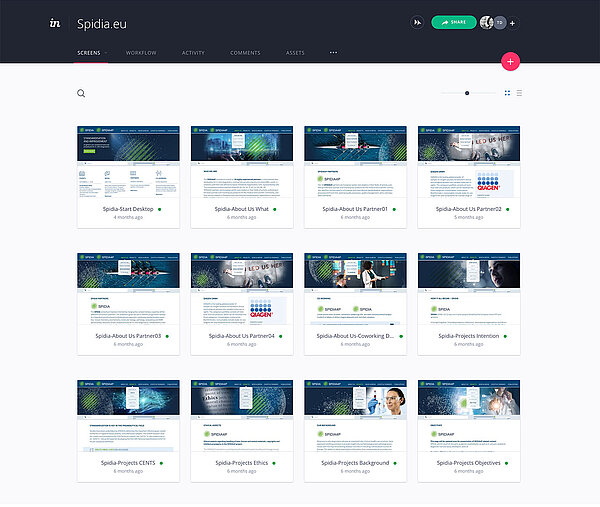Open the Assets tab
This screenshot has width=600, height=507.
pos(295,53)
